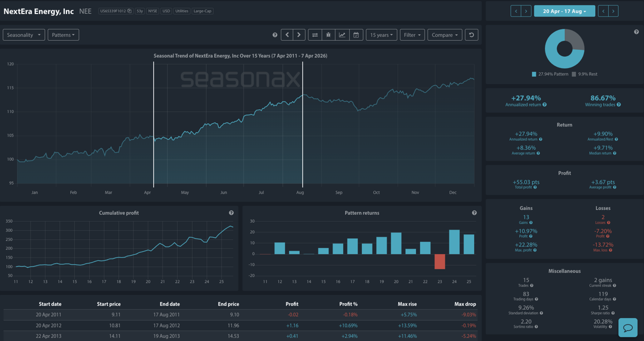644x341 pixels.
Task: Click the Winning trades info toggle
Action: click(x=618, y=104)
